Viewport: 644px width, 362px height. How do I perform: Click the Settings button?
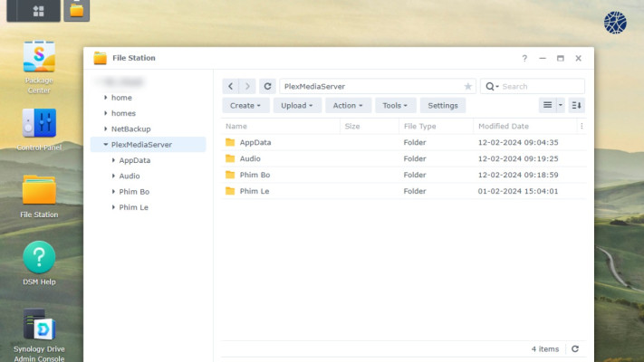coord(443,106)
